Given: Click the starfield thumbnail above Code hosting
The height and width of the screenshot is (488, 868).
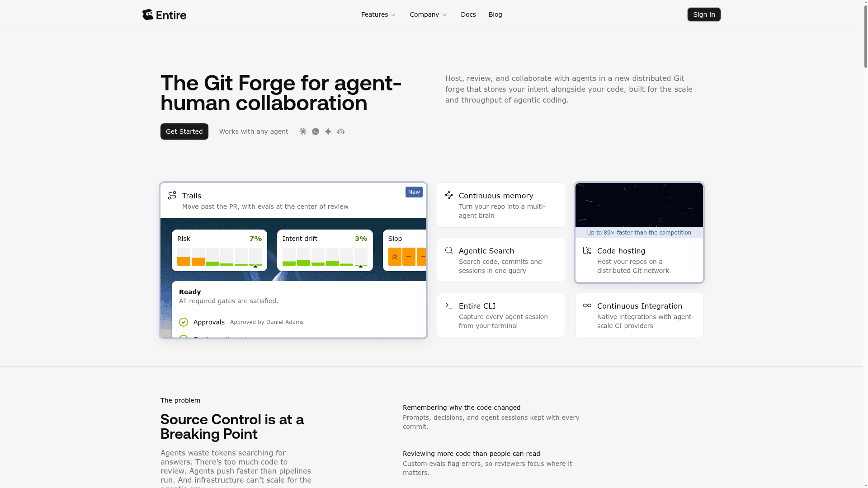Looking at the screenshot, I should [x=639, y=205].
